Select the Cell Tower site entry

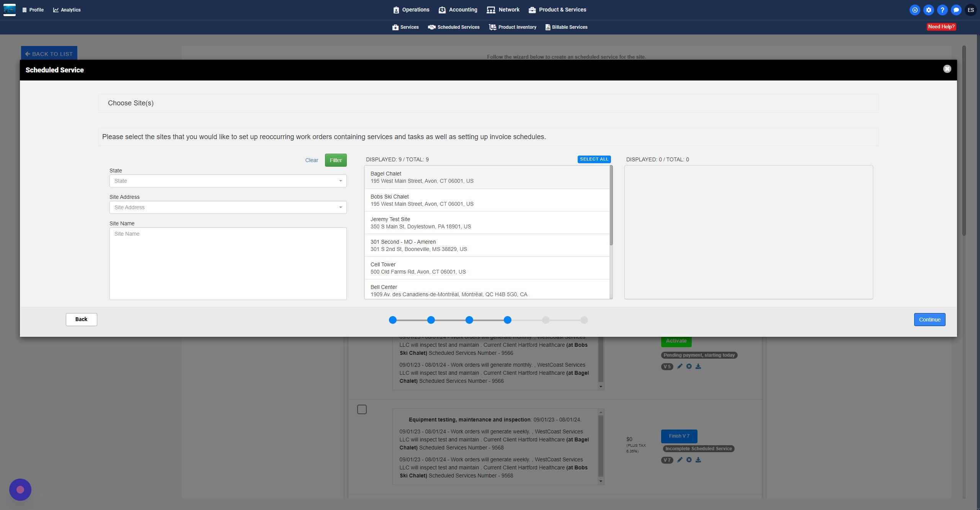tap(487, 268)
